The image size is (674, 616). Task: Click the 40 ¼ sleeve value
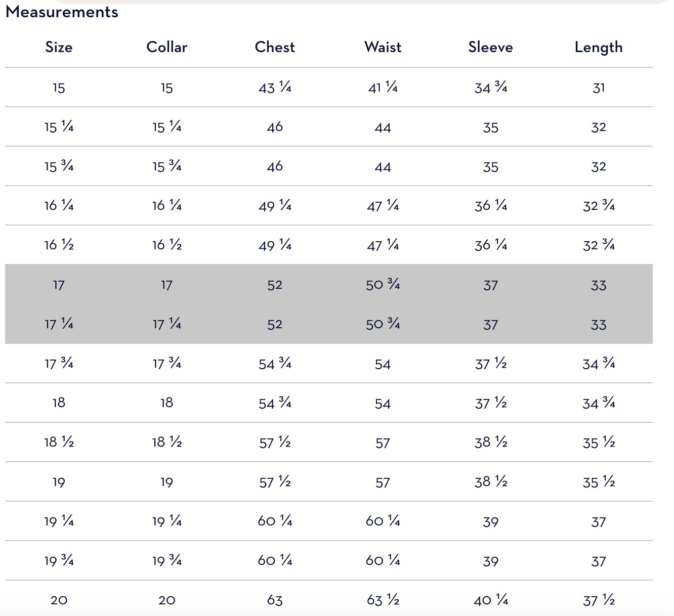point(491,600)
